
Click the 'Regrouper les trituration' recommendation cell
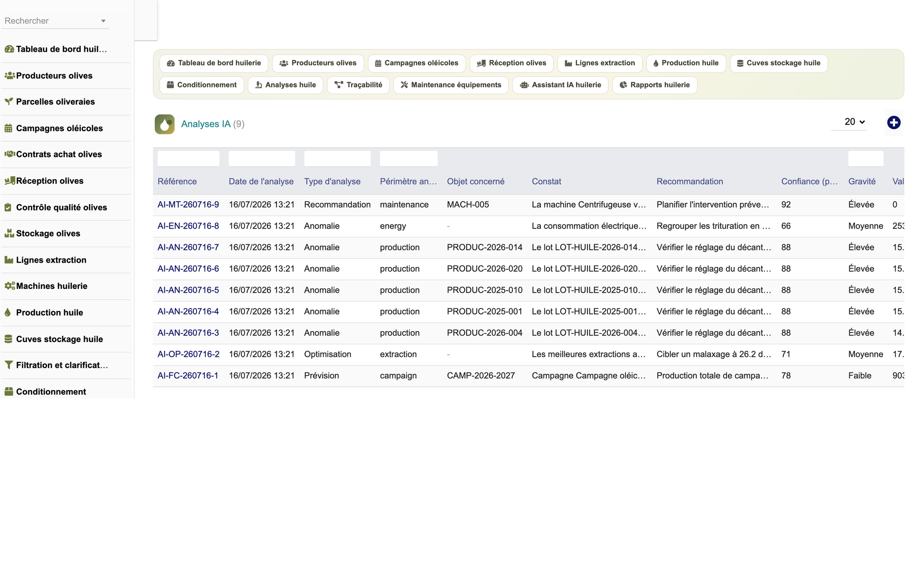[x=713, y=226]
